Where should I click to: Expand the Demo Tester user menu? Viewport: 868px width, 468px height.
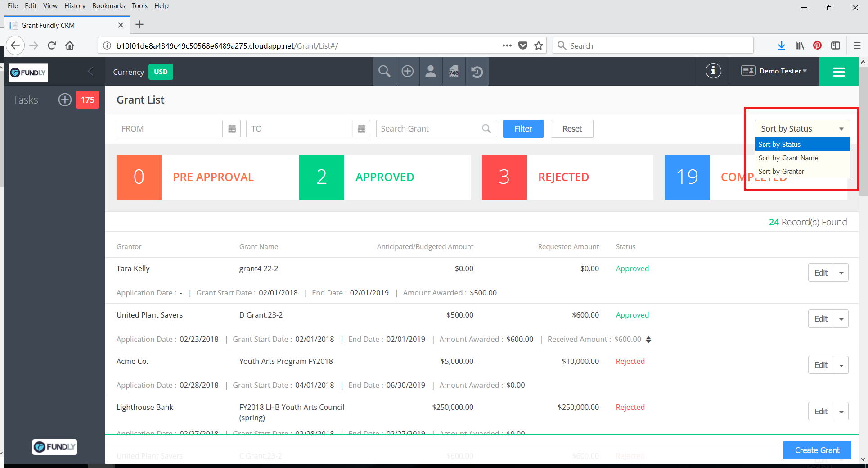pyautogui.click(x=774, y=71)
